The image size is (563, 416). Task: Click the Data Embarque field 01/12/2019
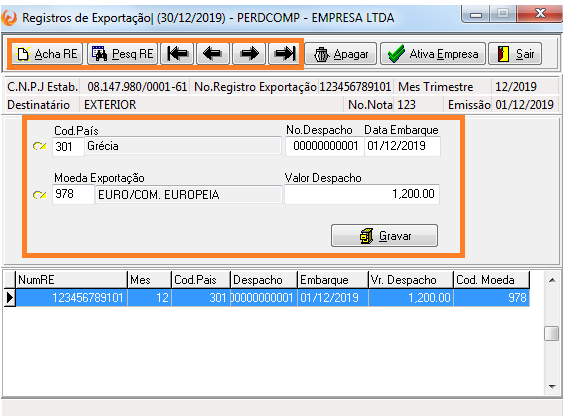[402, 146]
